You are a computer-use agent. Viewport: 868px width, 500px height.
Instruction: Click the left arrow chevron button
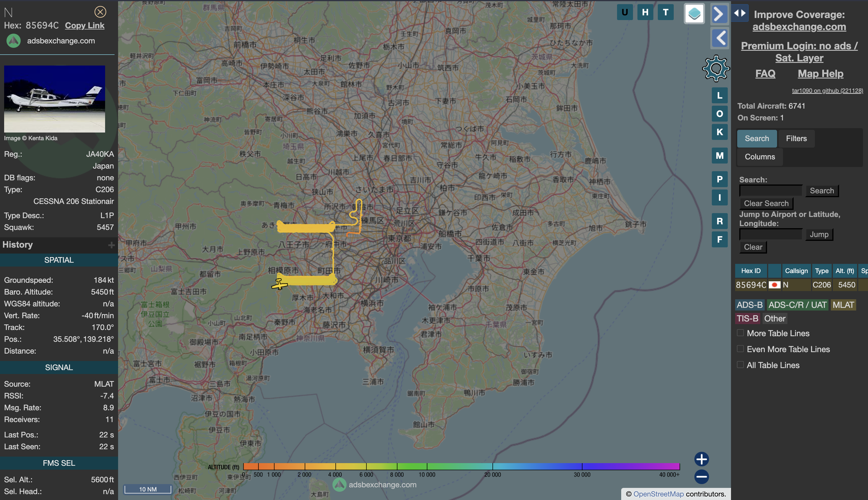[x=719, y=38]
